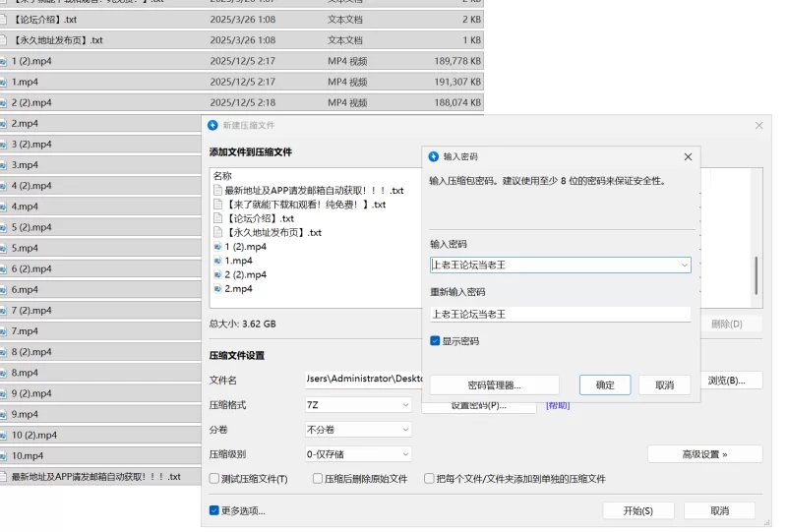This screenshot has width=787, height=532.
Task: Click the app icon in 新建压缩文件 title bar
Action: [212, 126]
